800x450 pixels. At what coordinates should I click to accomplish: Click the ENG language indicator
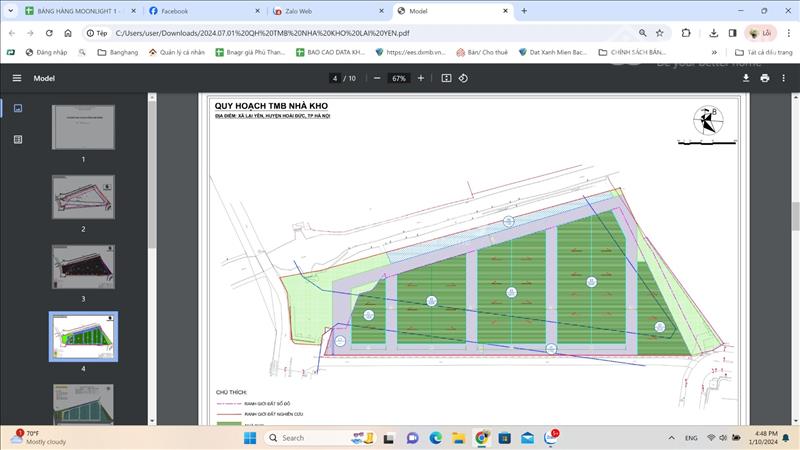tap(691, 438)
